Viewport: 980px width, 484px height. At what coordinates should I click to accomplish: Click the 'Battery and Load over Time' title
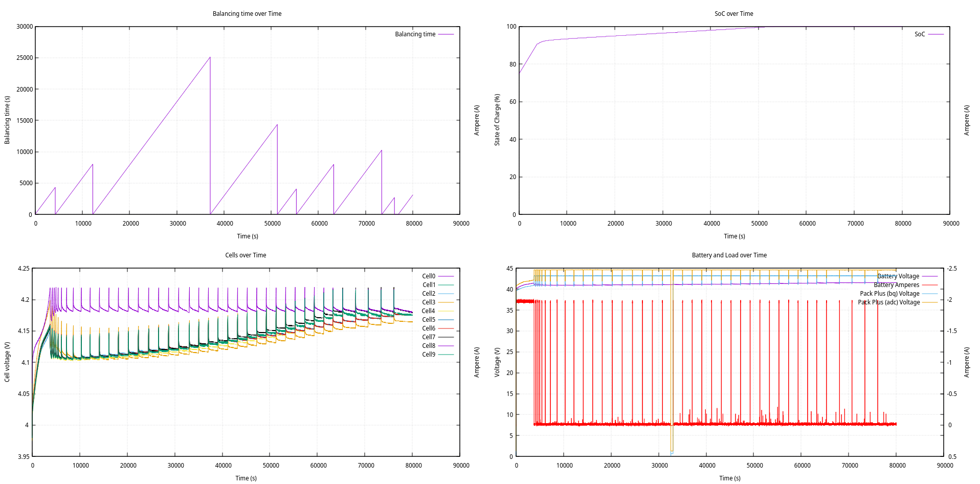pyautogui.click(x=729, y=255)
